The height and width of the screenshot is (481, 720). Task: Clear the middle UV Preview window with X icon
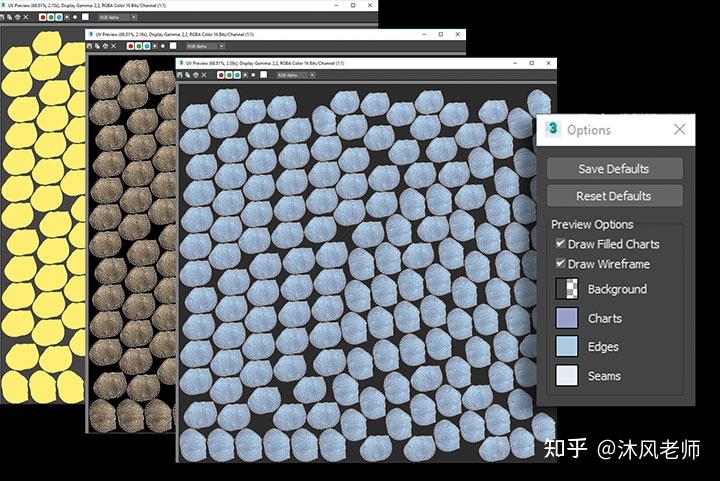[x=113, y=46]
